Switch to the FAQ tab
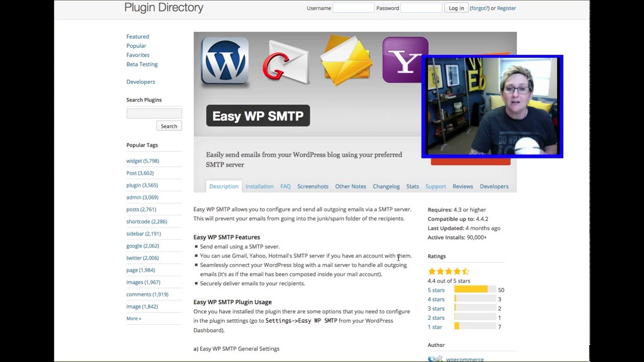This screenshot has height=362, width=644. [285, 186]
